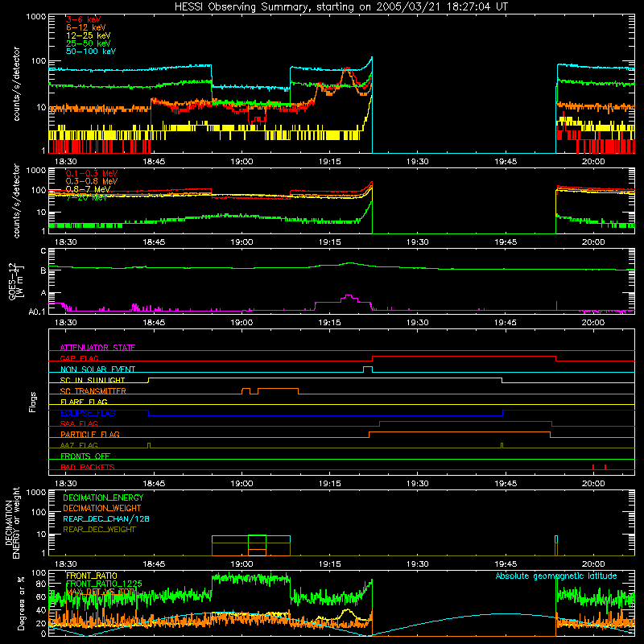Click the 'Flags' vertical axis label
This screenshot has width=644, height=644.
[32, 402]
